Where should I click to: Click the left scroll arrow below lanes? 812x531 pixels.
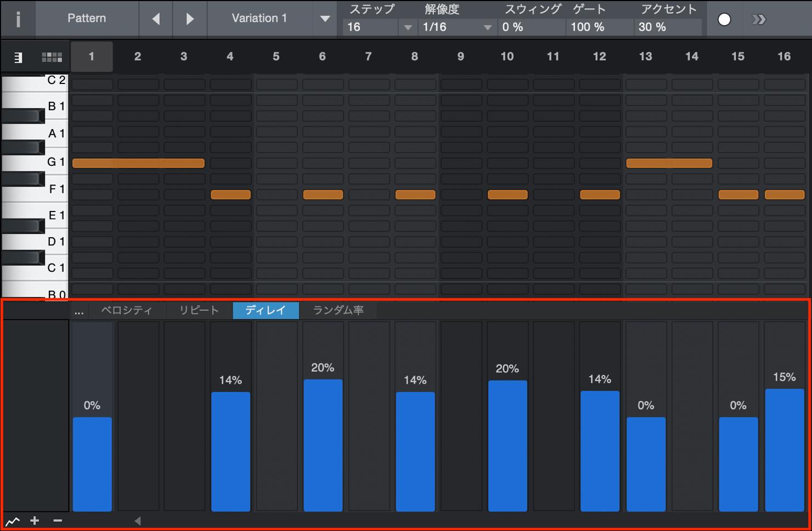[138, 521]
